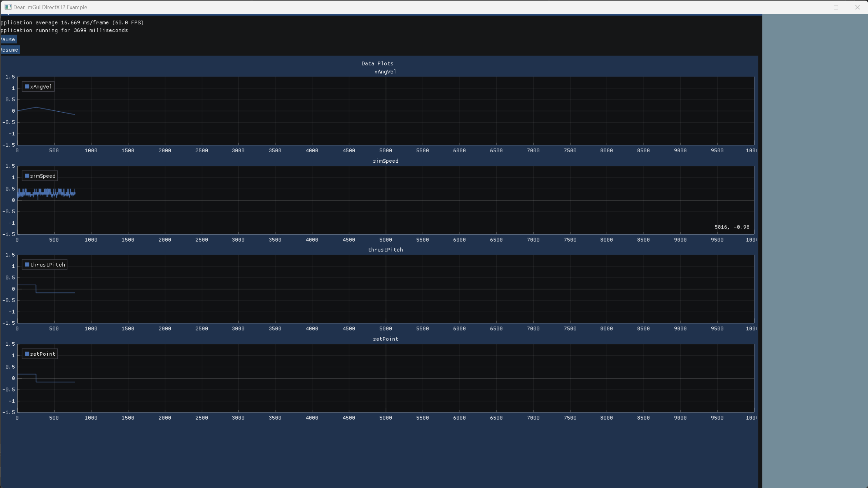Click the thrustPitch plot title
Screen dimensions: 868x488
pyautogui.click(x=386, y=250)
